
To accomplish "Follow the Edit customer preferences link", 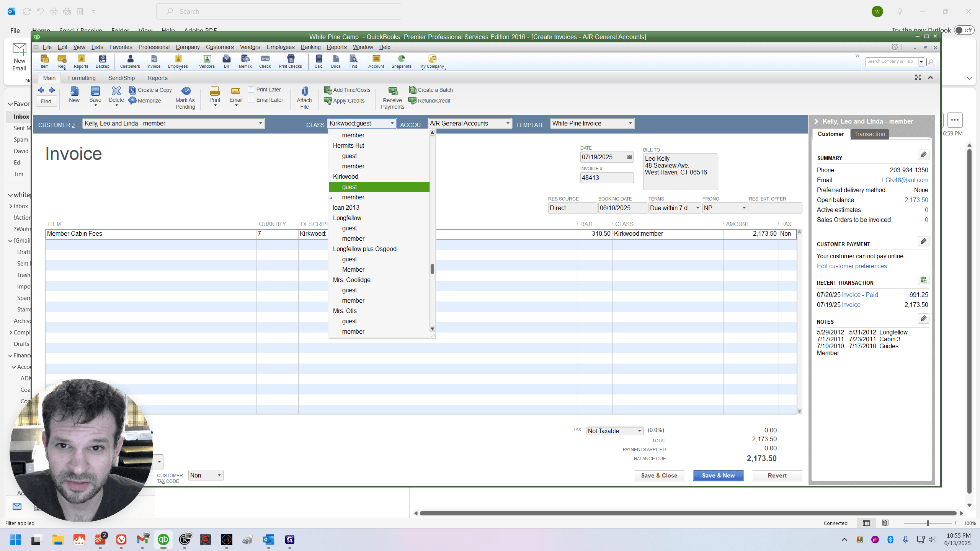I will pyautogui.click(x=852, y=266).
